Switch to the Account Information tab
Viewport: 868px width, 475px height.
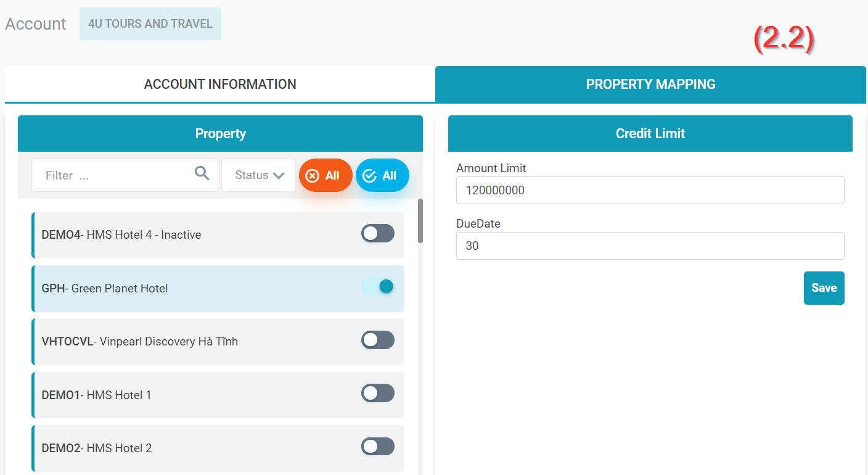(x=220, y=84)
